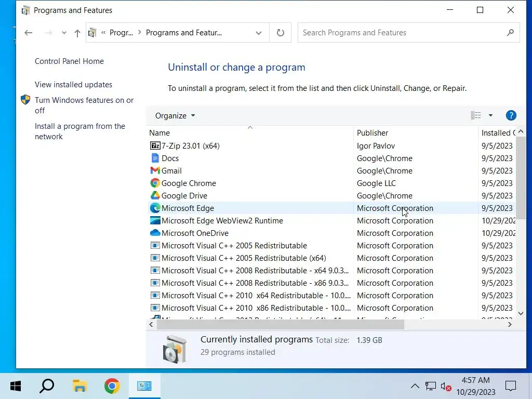
Task: Click the Gmail icon in the list
Action: pos(155,170)
